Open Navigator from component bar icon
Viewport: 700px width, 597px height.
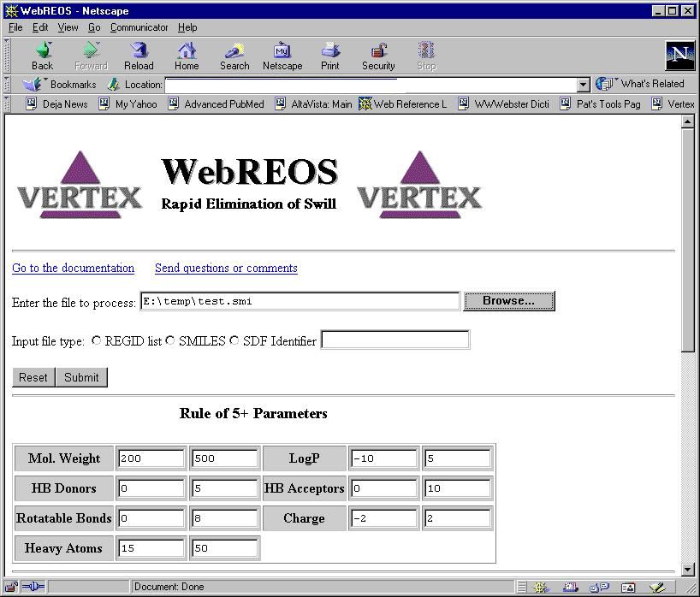pyautogui.click(x=541, y=588)
